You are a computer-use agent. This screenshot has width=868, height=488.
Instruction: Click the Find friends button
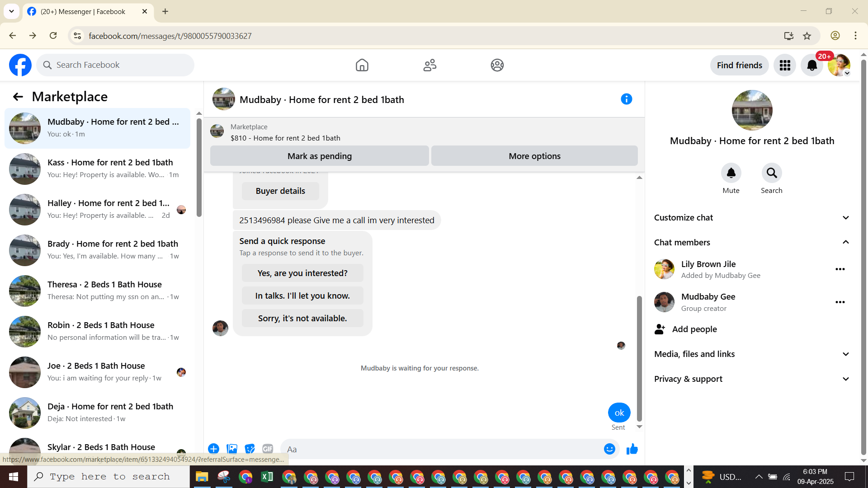coord(740,66)
